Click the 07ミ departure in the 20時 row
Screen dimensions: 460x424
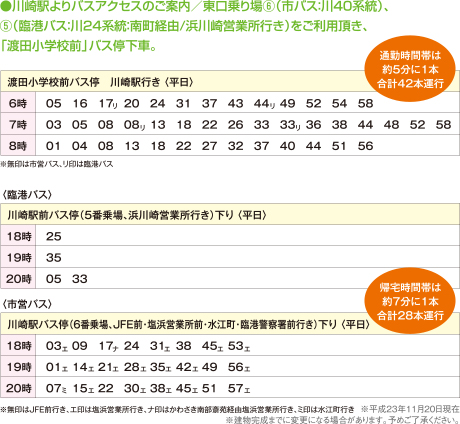click(x=56, y=389)
